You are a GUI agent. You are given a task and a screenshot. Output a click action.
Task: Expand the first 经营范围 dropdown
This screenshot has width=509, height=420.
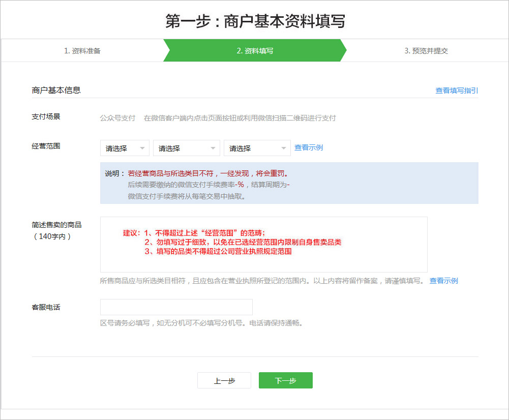(125, 148)
